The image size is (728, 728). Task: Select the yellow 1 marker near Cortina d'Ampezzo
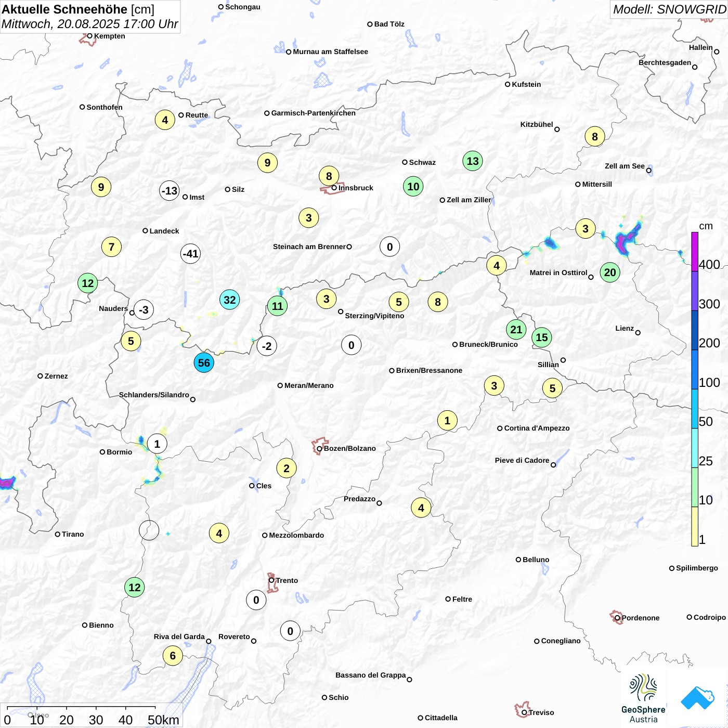pos(447,421)
